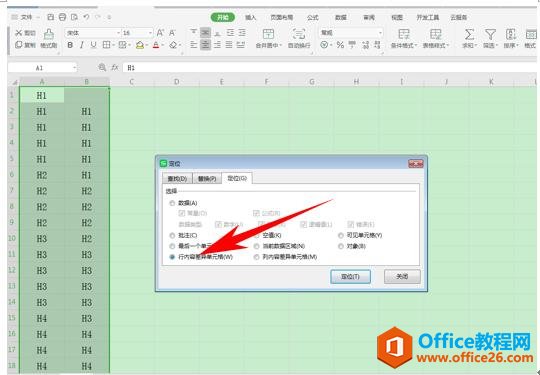
Task: Click the 关闭 button in dialog
Action: pos(402,277)
